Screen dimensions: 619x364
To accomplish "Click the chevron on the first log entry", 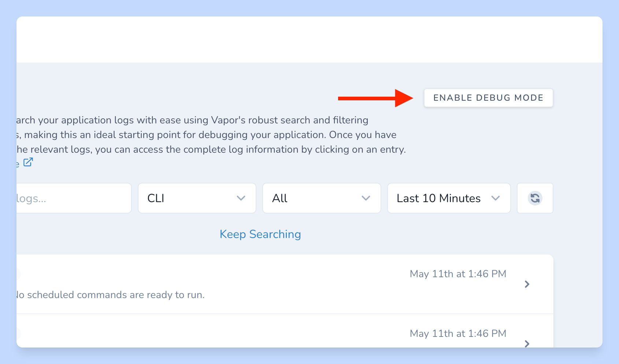I will point(527,284).
